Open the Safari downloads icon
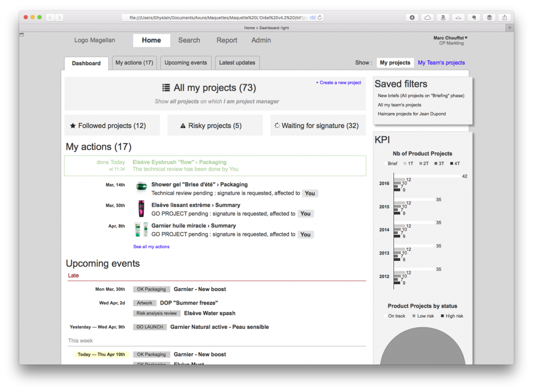 (412, 17)
